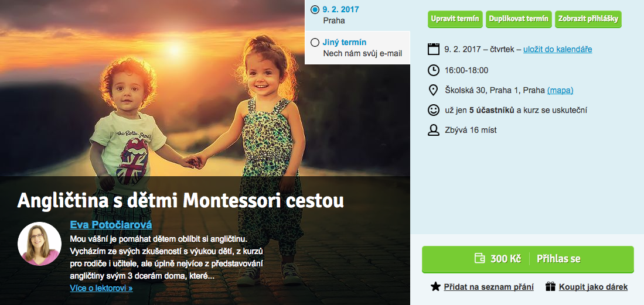Screen dimensions: 644x305
Task: Click the location pin icon by Školská 30
Action: [433, 90]
